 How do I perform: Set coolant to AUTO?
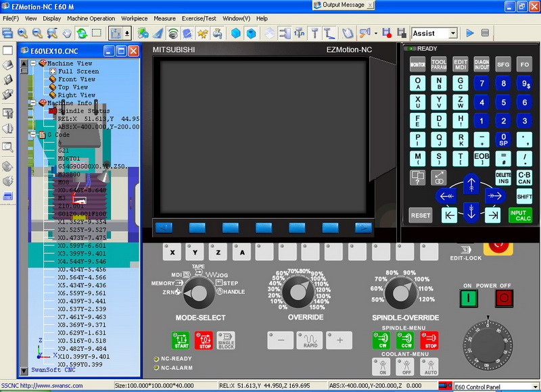point(429,367)
